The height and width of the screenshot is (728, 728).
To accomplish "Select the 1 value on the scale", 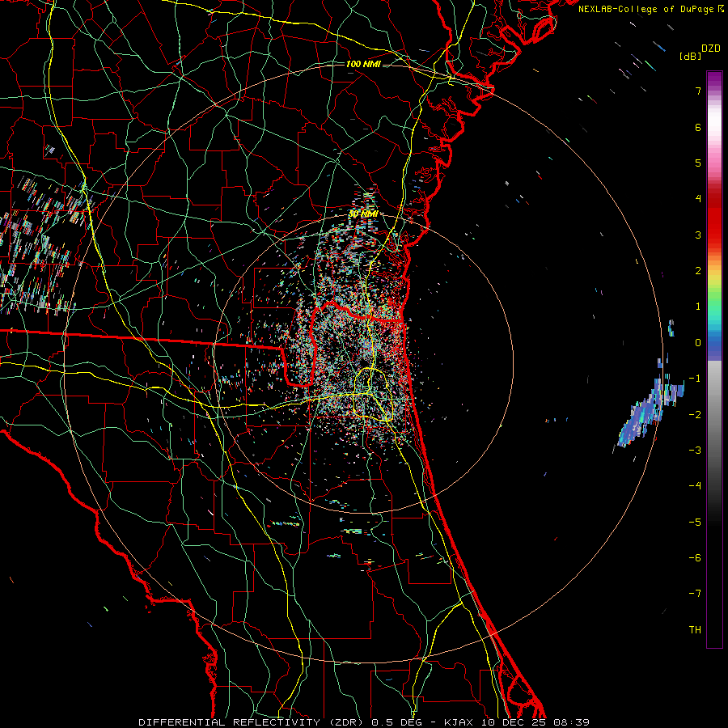I will pyautogui.click(x=698, y=307).
